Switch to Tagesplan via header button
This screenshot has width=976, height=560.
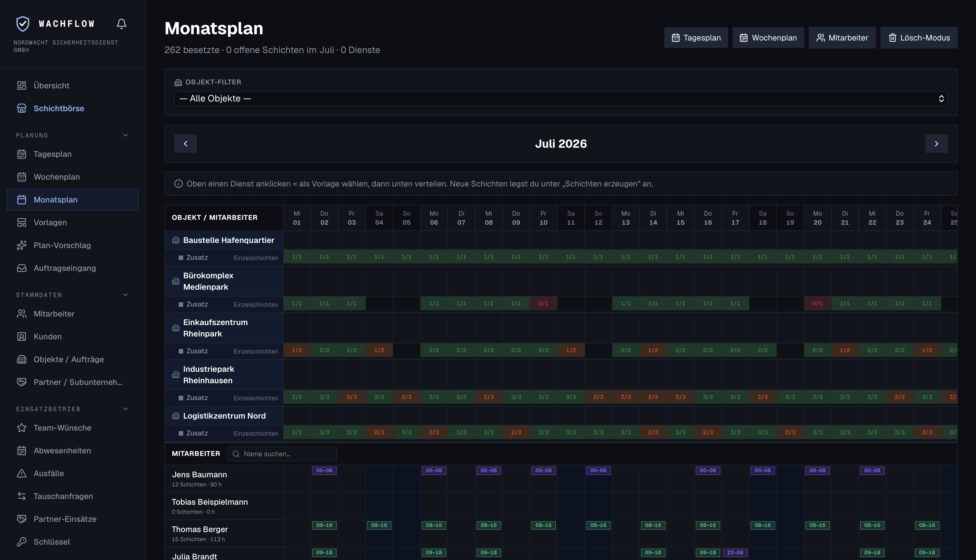coord(696,38)
